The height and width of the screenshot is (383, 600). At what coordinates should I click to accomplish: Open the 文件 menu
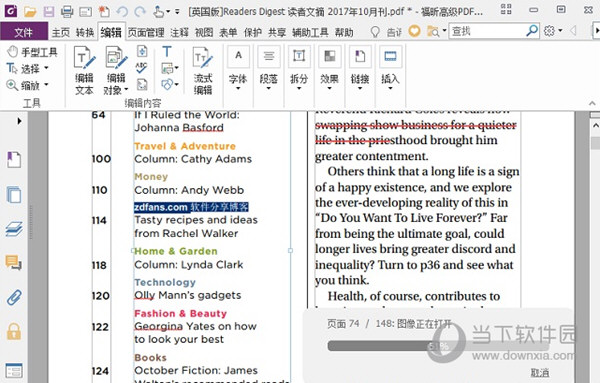pos(24,32)
